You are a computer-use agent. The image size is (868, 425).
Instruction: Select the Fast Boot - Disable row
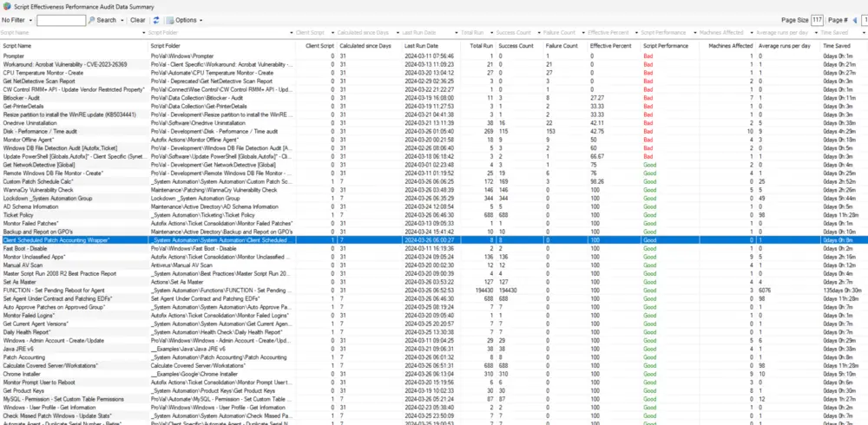click(434, 248)
